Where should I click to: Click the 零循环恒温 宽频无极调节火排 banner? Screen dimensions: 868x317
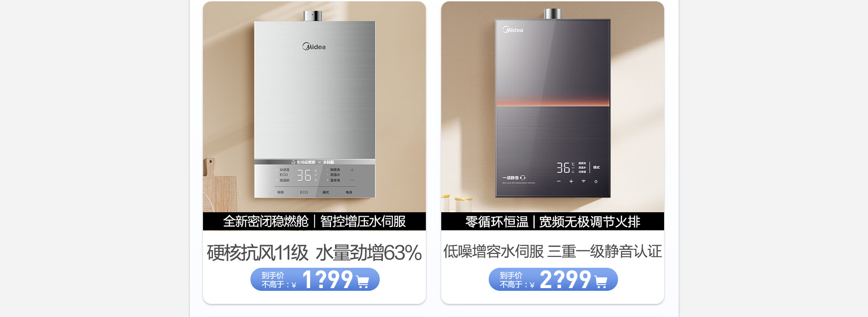[552, 221]
